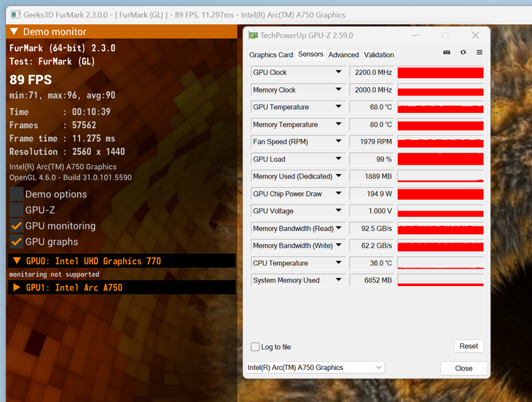Switch to the Graphics Card tab
This screenshot has width=532, height=402.
pyautogui.click(x=271, y=55)
